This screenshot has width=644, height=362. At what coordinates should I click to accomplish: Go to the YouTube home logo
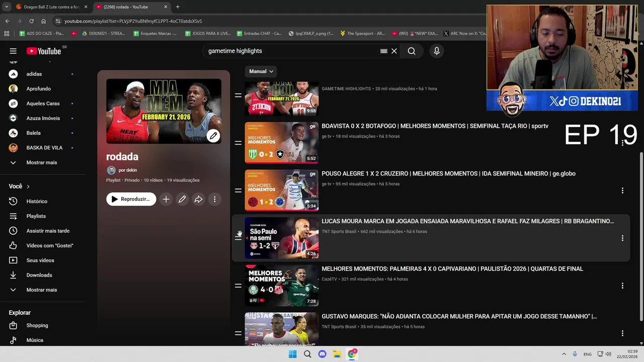43,51
